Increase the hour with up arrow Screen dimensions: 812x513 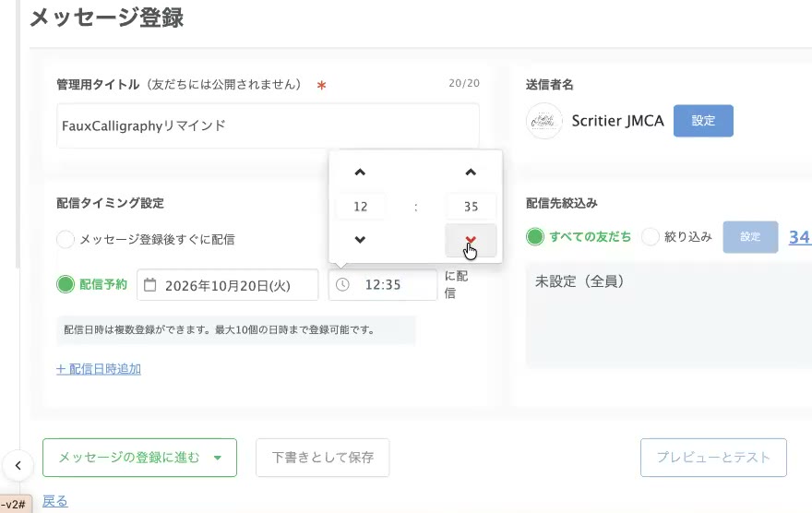tap(360, 173)
